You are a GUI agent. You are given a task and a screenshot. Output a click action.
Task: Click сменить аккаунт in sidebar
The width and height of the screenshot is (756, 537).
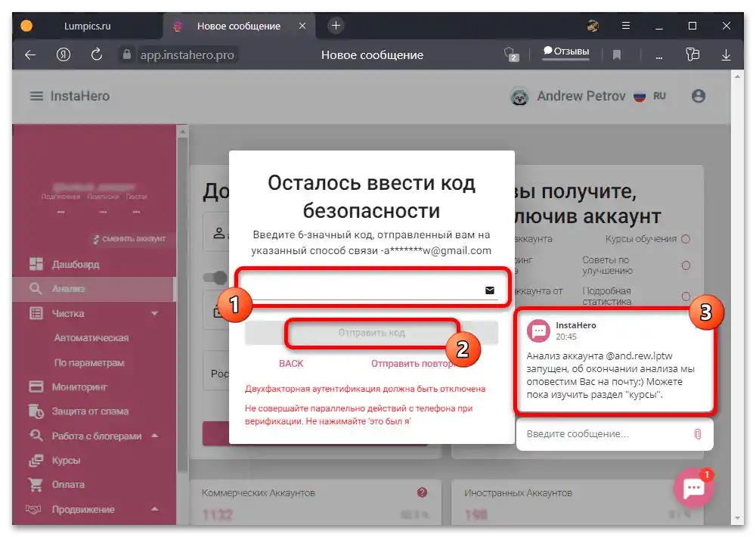tap(130, 239)
